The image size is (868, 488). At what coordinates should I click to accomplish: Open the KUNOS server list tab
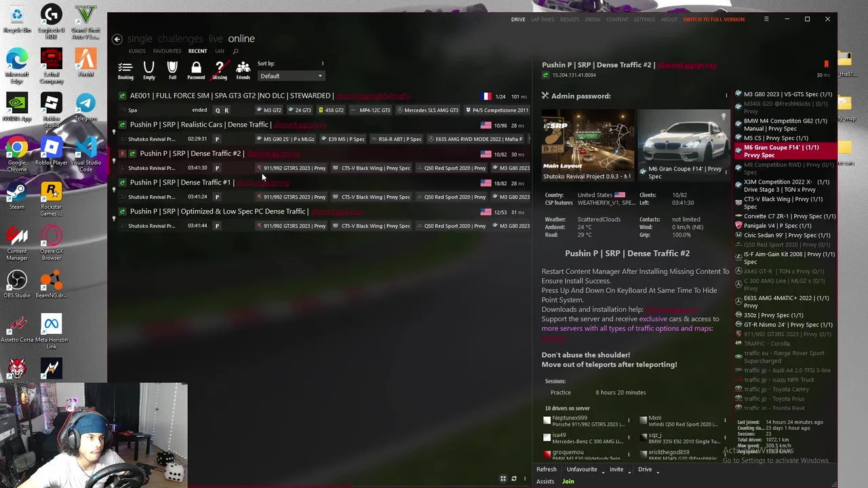click(x=137, y=52)
